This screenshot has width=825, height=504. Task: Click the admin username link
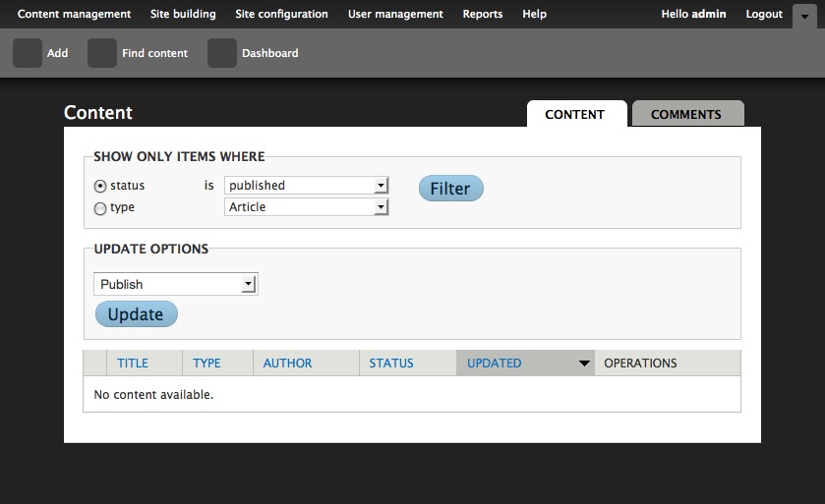click(x=709, y=14)
